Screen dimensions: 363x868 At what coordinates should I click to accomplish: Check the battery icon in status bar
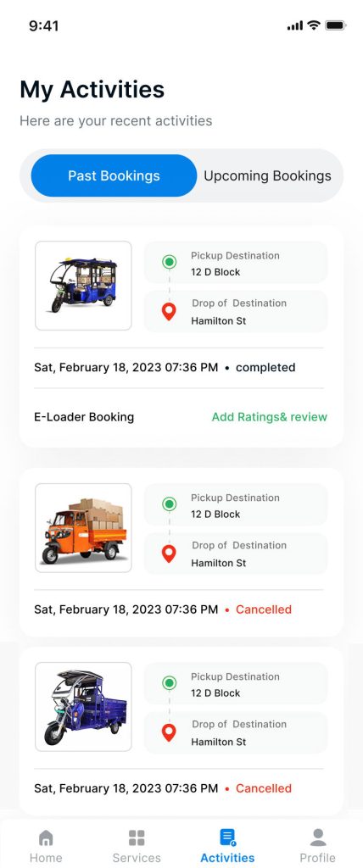[335, 25]
